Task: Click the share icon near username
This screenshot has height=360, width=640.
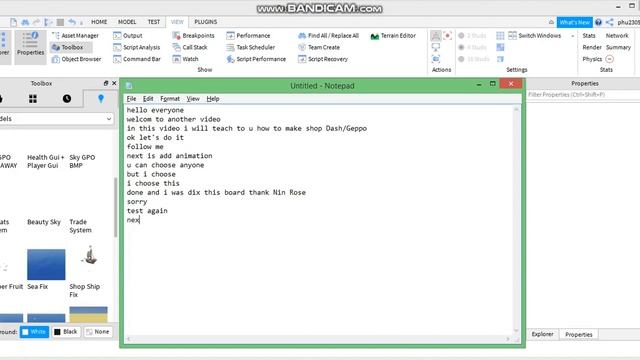Action: [609, 22]
